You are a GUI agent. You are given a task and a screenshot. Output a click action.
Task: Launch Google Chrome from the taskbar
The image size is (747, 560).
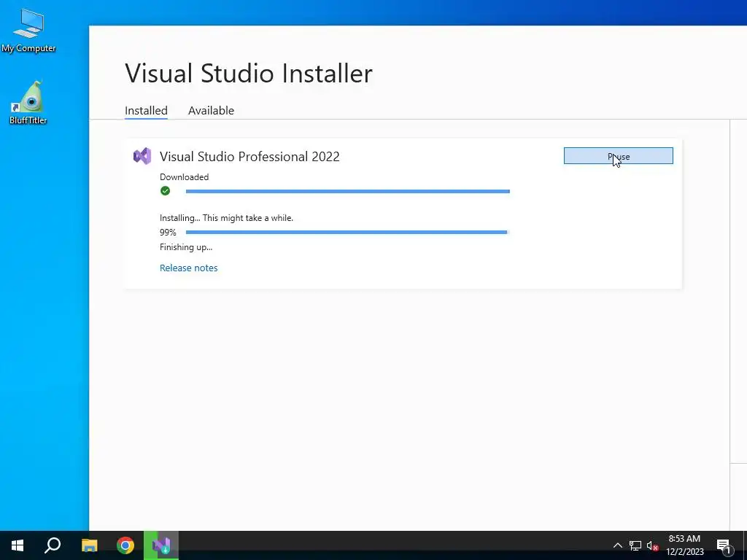click(125, 545)
